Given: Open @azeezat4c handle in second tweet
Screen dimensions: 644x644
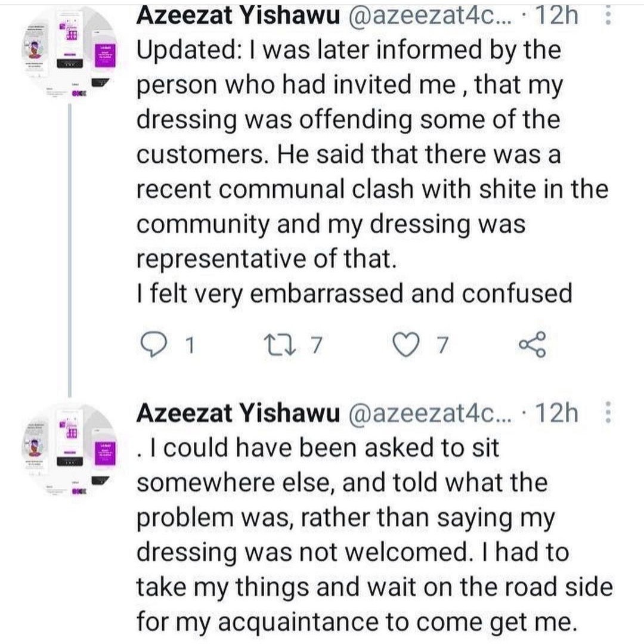Looking at the screenshot, I should [x=431, y=413].
